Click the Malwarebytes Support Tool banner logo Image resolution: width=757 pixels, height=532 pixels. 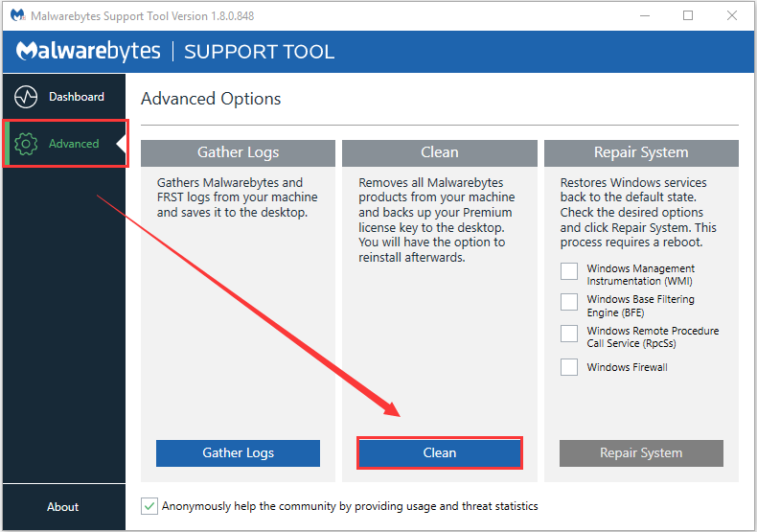(175, 51)
